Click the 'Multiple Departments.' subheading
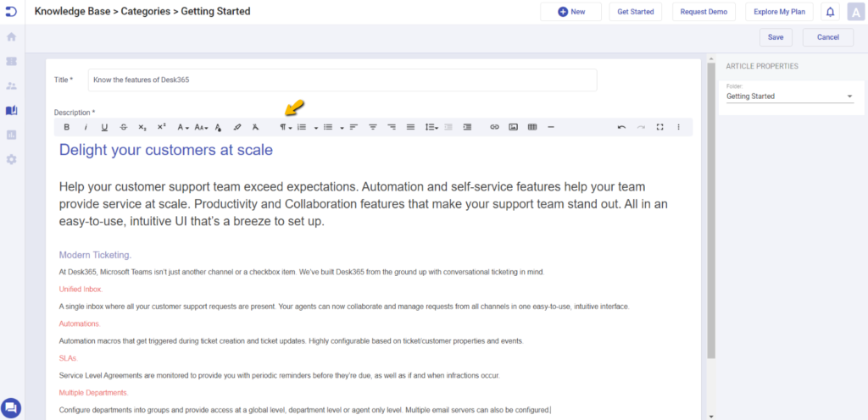 click(x=93, y=393)
